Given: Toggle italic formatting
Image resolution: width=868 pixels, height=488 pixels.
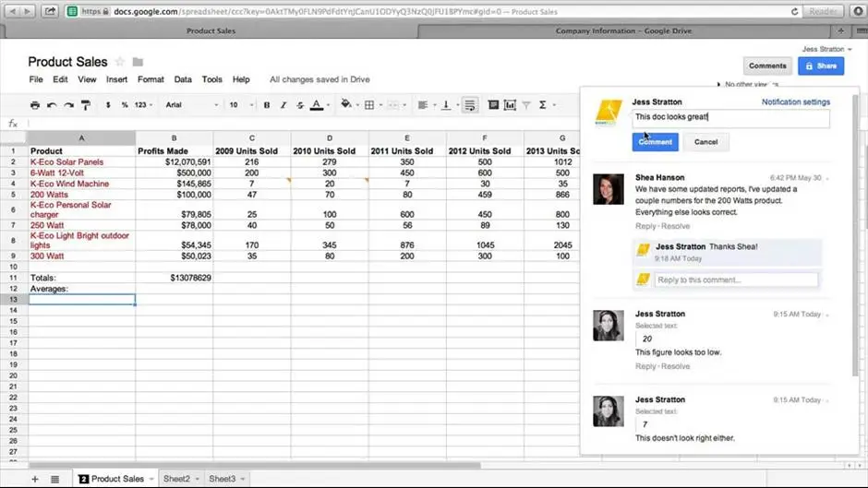Looking at the screenshot, I should [283, 104].
